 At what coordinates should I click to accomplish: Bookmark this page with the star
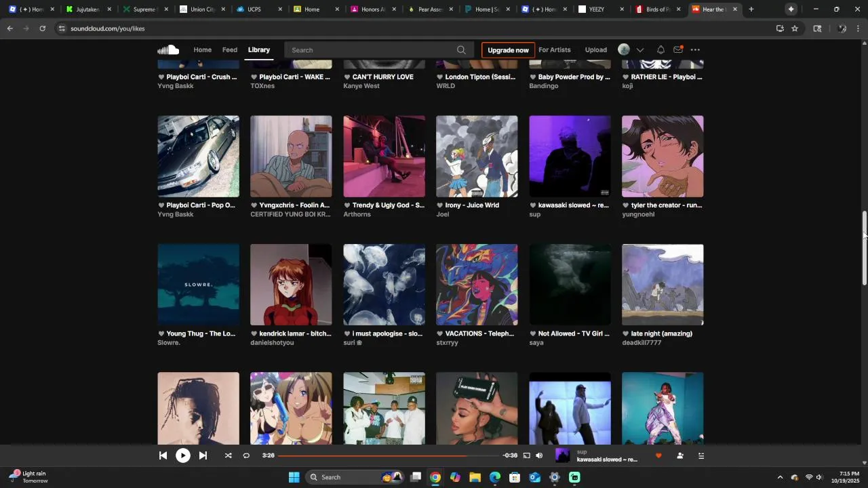click(x=795, y=28)
